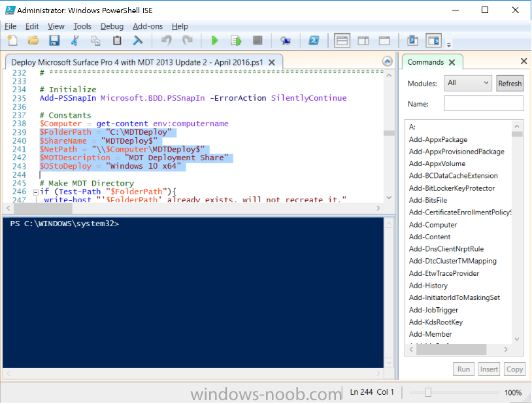Maximize the script pane layout
Viewport: 532px width, 404px height.
384,41
